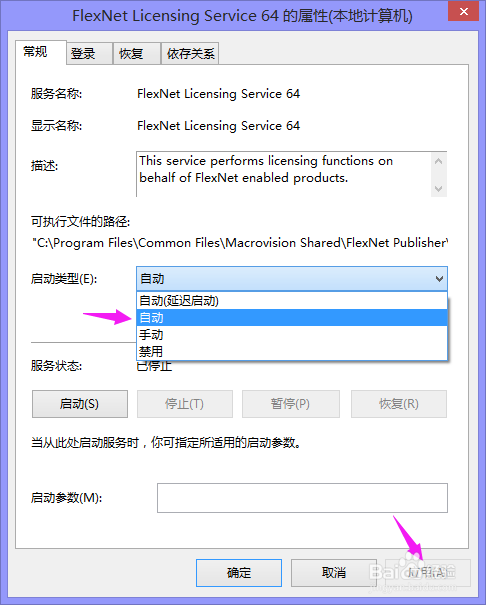This screenshot has width=486, height=605.
Task: Apply changes with 应用(A) button
Action: click(428, 573)
